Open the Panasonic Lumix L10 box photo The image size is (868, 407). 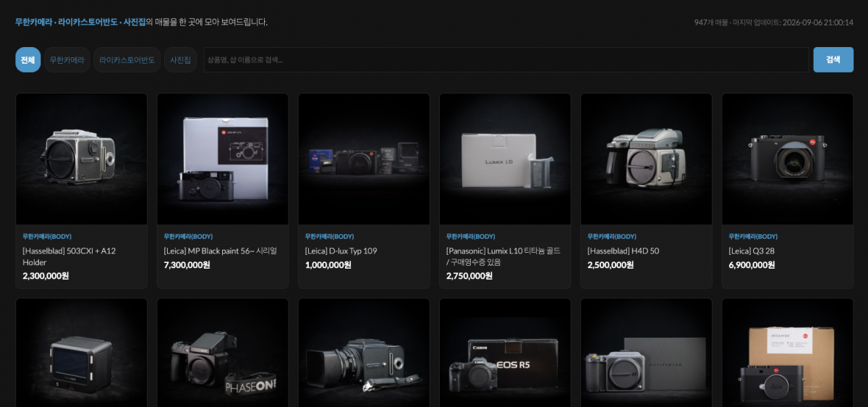click(x=505, y=159)
